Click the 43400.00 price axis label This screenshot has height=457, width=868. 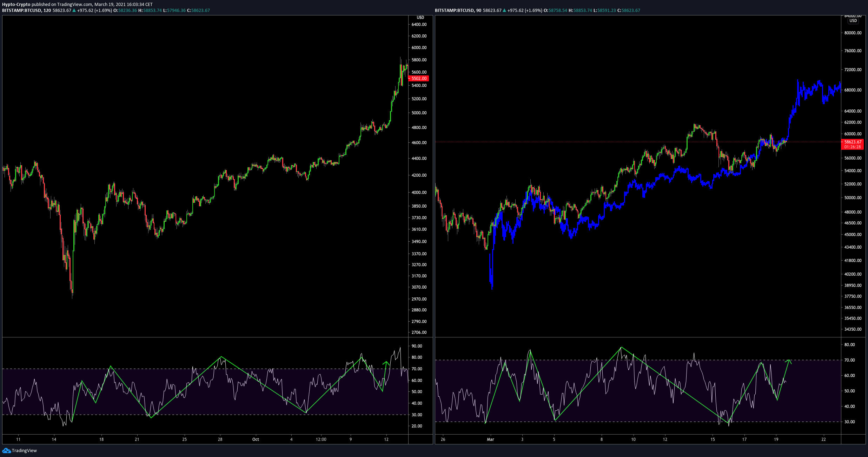click(853, 247)
